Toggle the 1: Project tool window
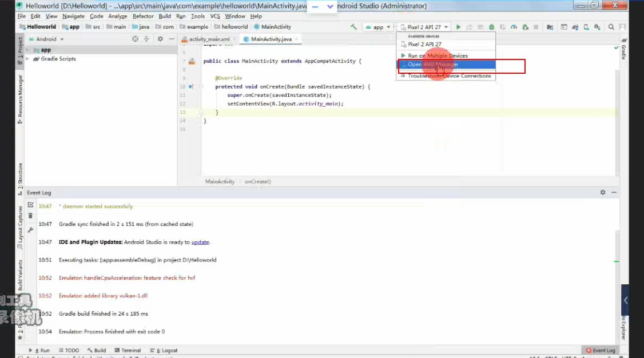Image resolution: width=644 pixels, height=358 pixels. pyautogui.click(x=20, y=50)
